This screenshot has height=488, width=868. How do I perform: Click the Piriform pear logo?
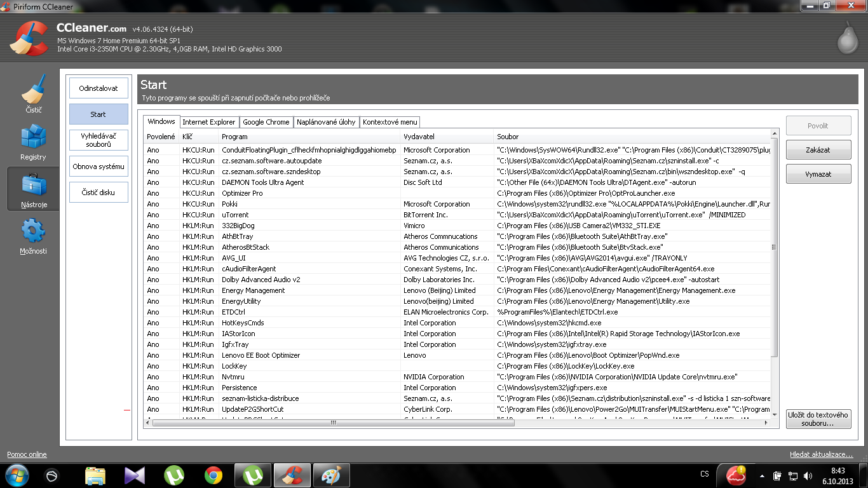point(847,39)
